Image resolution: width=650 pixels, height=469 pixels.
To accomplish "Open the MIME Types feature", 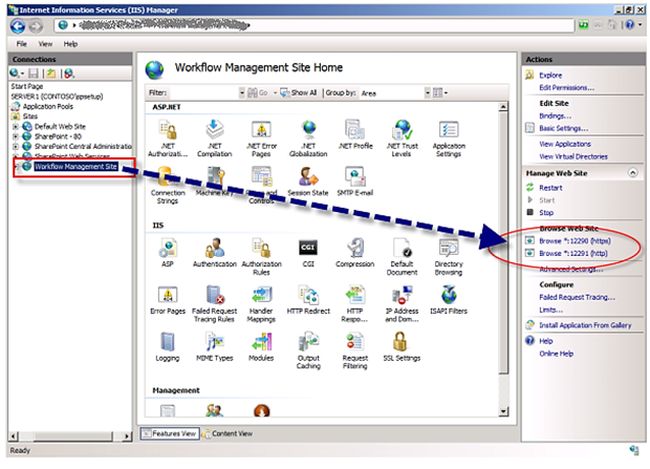I will [x=215, y=347].
